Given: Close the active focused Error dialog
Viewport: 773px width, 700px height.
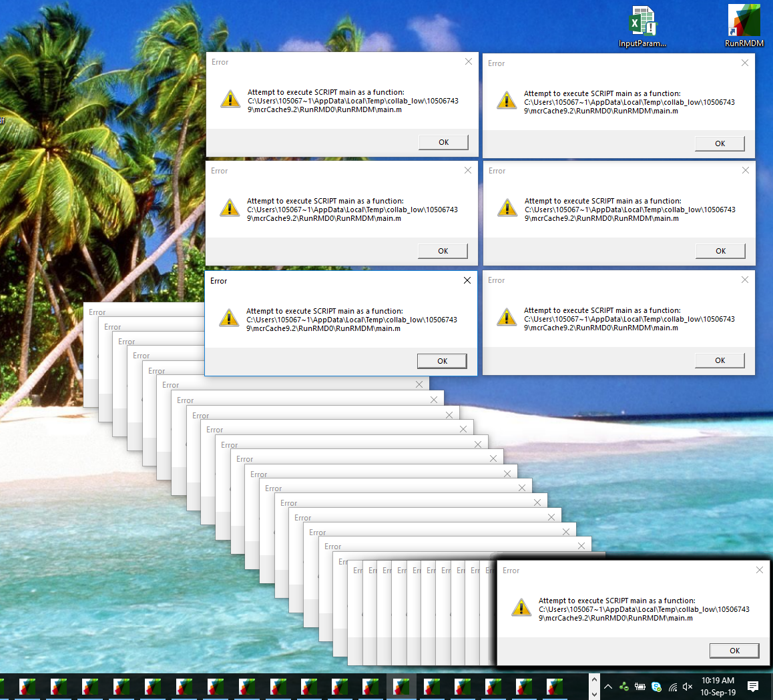Looking at the screenshot, I should [467, 280].
